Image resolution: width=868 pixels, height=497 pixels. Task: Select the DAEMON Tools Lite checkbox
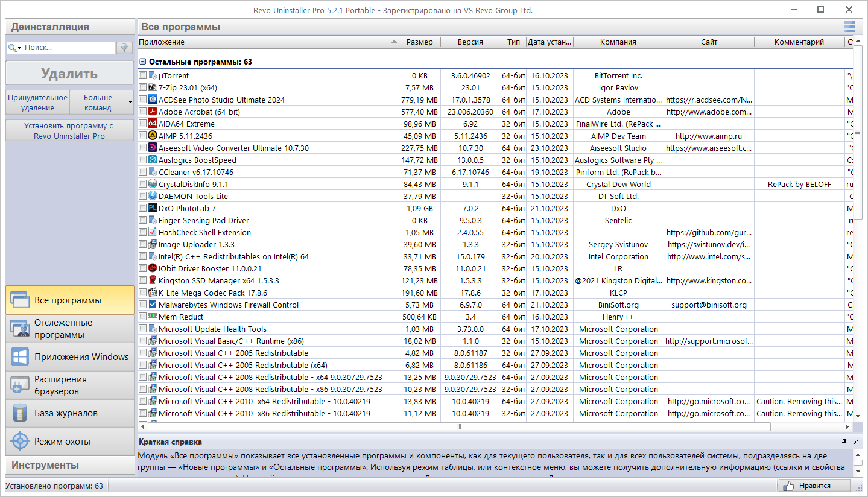(x=143, y=197)
